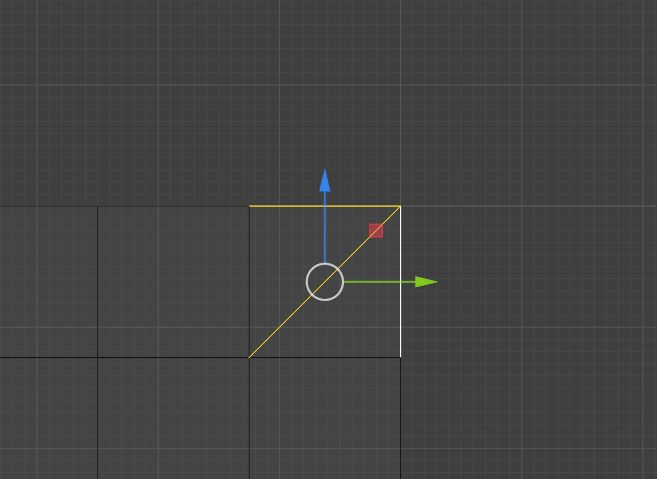Click the green Y-axis gizmo arrow
Screen dimensions: 657x479
click(x=391, y=282)
